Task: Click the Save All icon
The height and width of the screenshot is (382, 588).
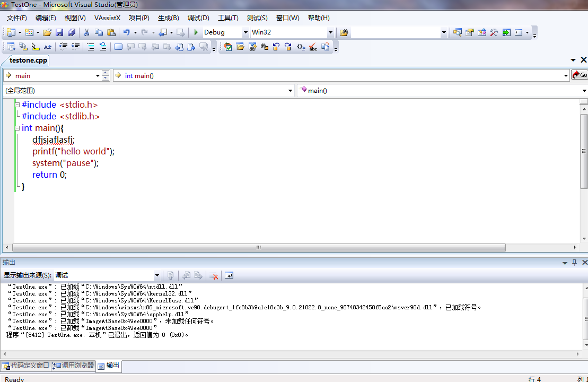Action: pos(72,32)
